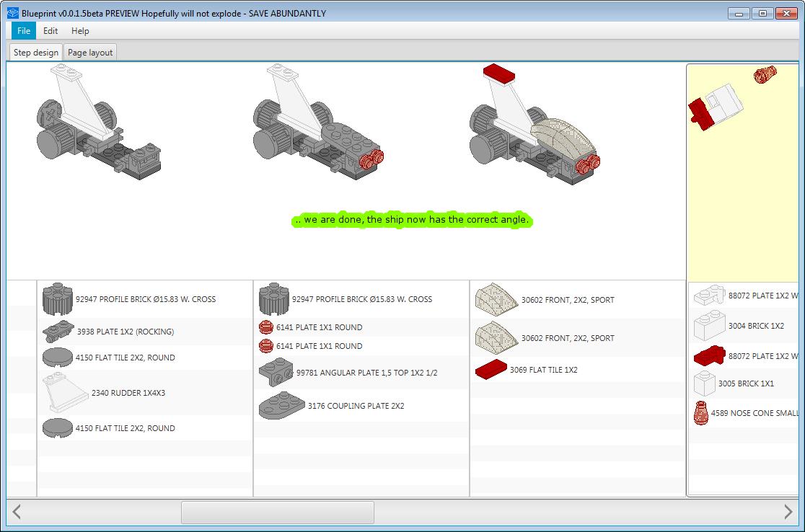Click the second 6141 round plate icon
The width and height of the screenshot is (805, 532).
(x=266, y=346)
